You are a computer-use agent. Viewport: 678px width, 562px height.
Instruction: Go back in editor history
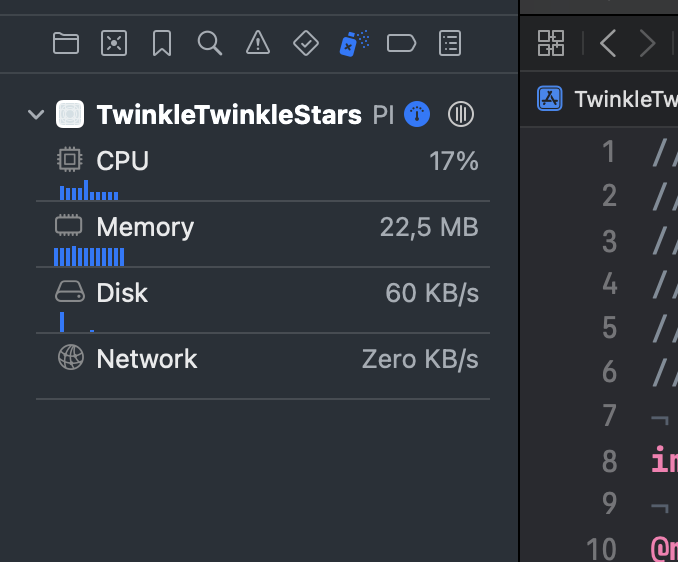(x=607, y=42)
